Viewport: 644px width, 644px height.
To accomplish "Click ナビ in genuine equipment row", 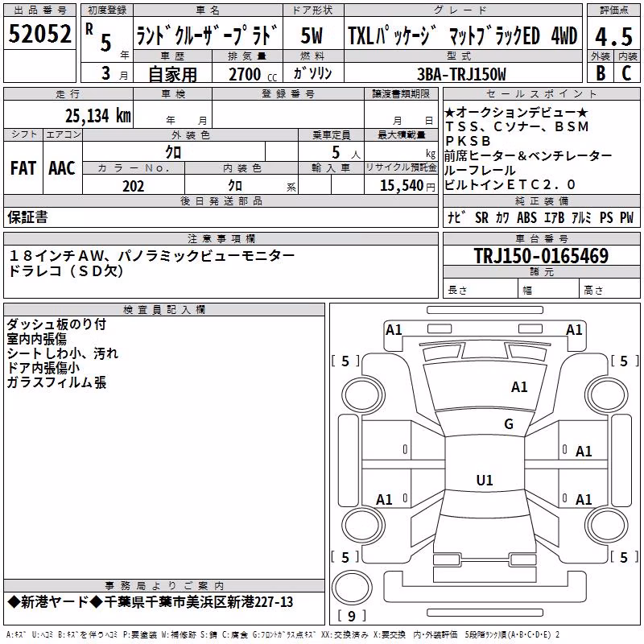I will (456, 217).
